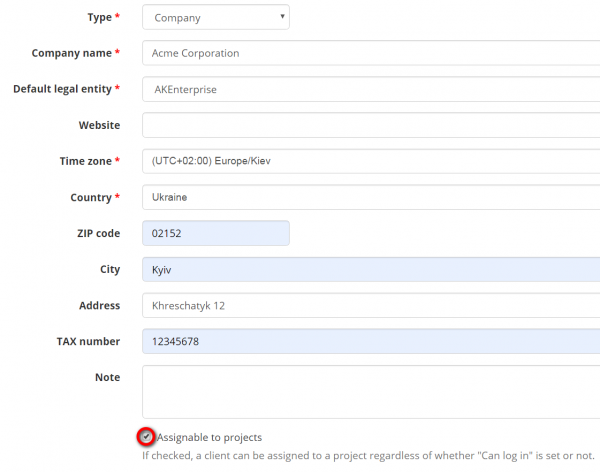Select the City field containing Kyiv
600x472 pixels.
pos(370,269)
